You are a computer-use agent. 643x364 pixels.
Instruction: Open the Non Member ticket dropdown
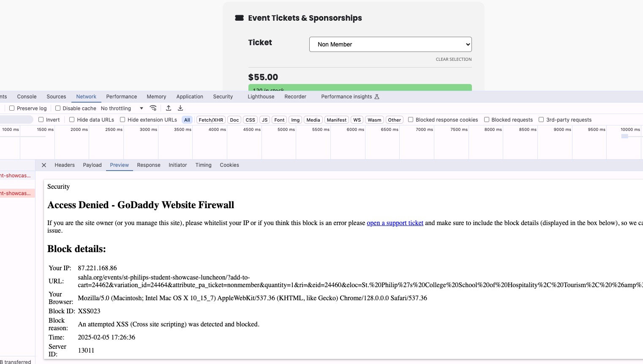[x=390, y=44]
